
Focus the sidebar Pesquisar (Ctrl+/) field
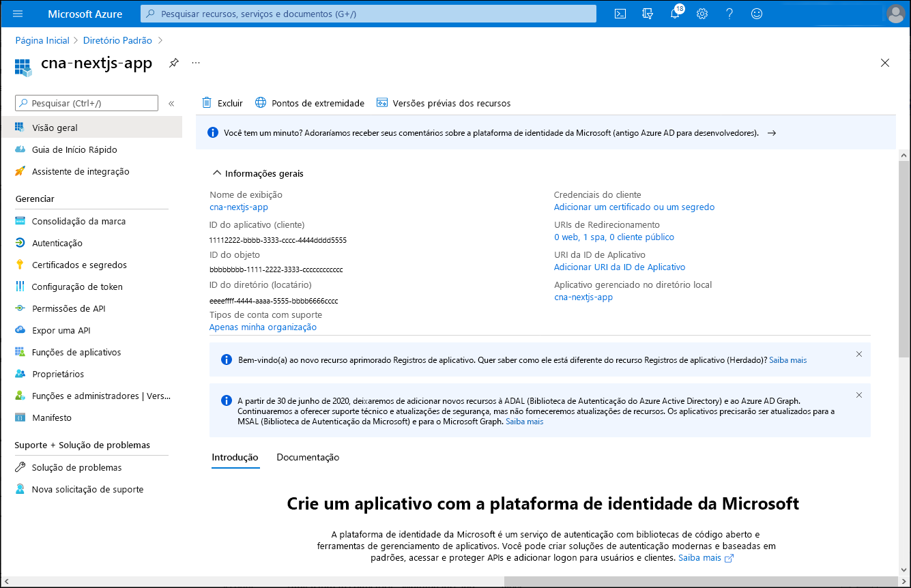[x=87, y=103]
